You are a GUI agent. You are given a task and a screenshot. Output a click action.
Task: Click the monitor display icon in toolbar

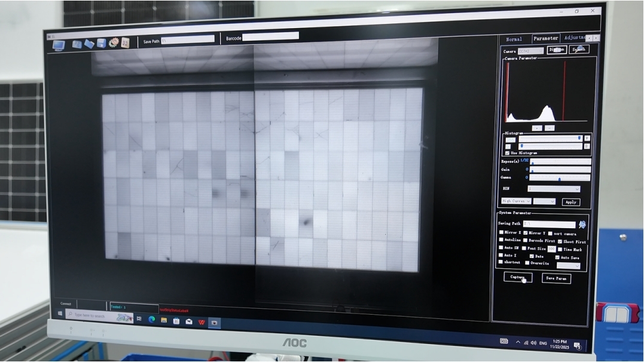59,45
